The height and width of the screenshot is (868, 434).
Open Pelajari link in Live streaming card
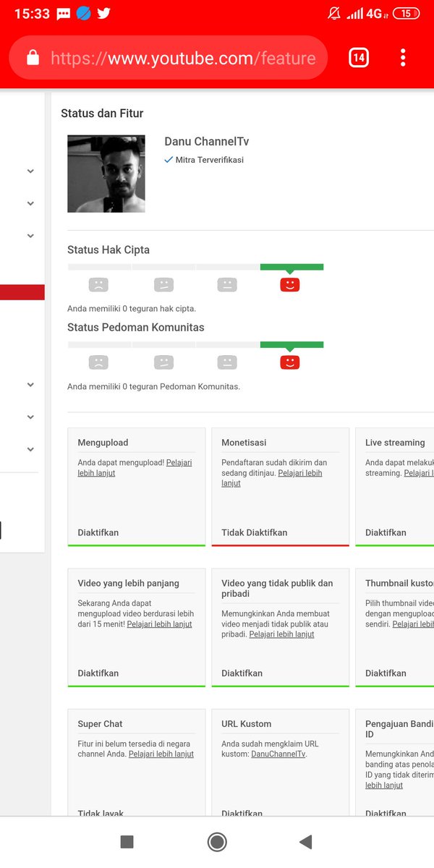pyautogui.click(x=419, y=473)
